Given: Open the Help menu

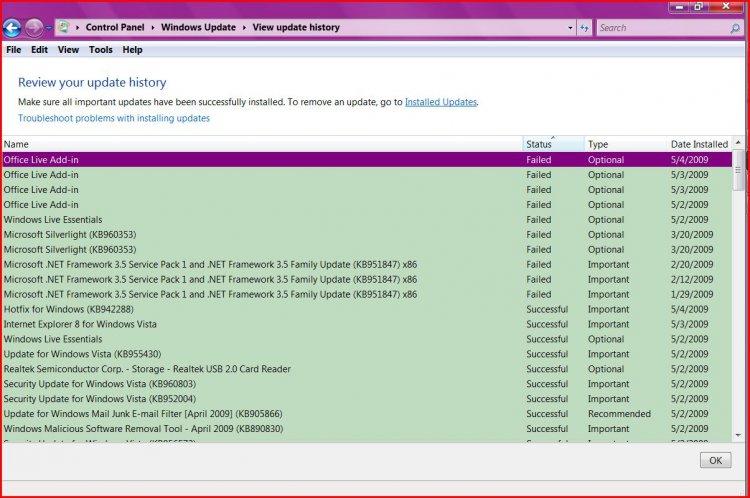Looking at the screenshot, I should click(132, 50).
